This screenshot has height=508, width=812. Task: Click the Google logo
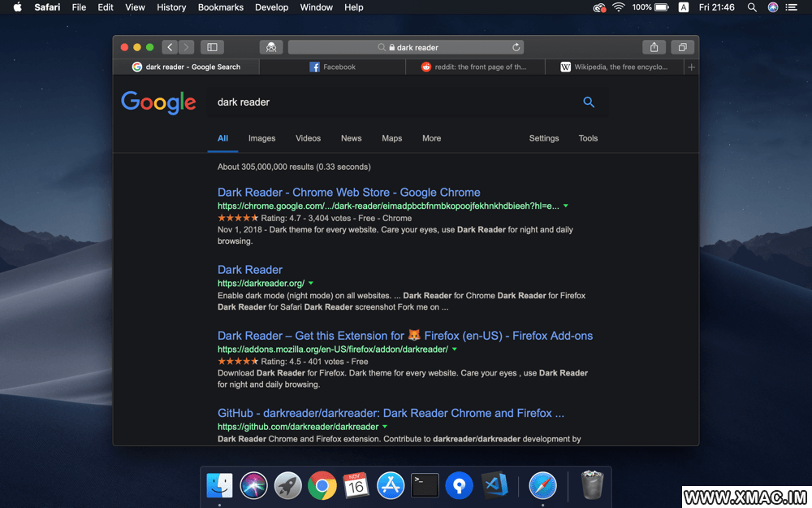[x=158, y=102]
